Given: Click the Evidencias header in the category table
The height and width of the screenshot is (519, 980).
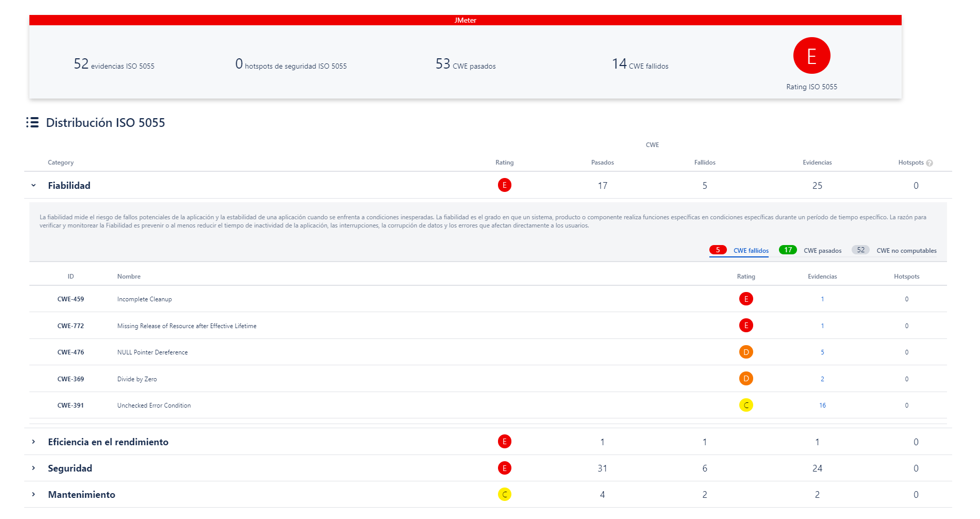Looking at the screenshot, I should [817, 163].
